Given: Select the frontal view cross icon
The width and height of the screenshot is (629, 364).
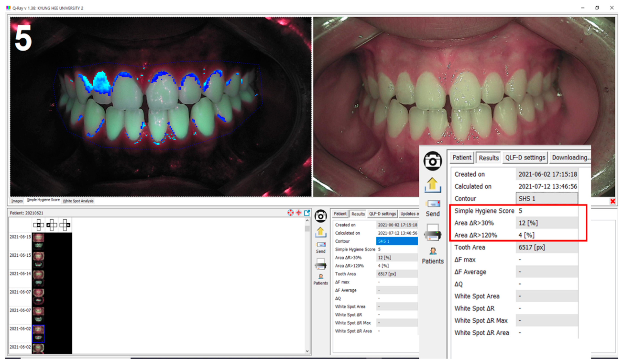Looking at the screenshot, I should (x=39, y=225).
